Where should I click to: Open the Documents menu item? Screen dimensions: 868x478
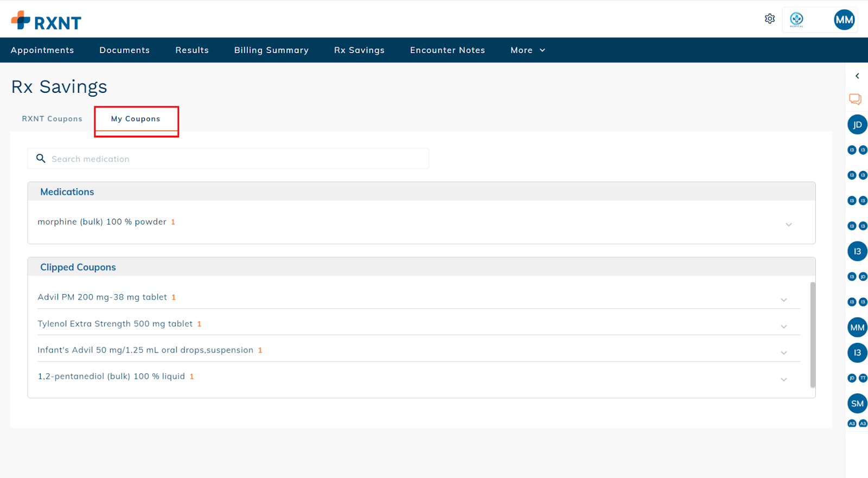coord(124,50)
